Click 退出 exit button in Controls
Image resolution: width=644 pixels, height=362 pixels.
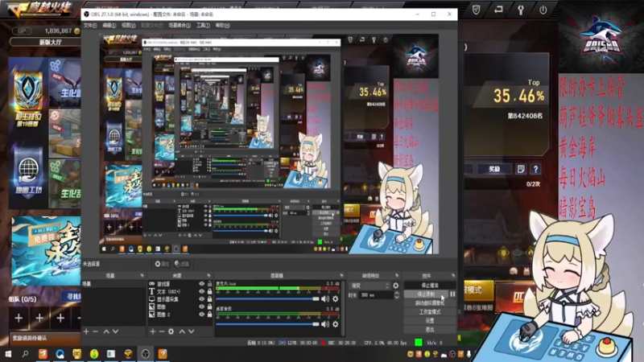pos(430,330)
